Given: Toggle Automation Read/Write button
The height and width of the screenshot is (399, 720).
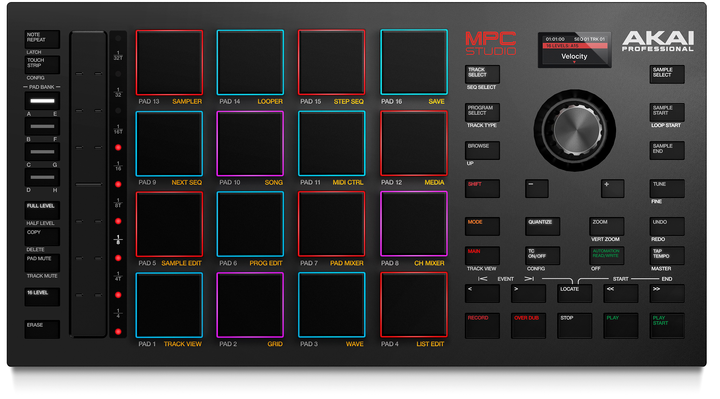Looking at the screenshot, I should (x=607, y=256).
